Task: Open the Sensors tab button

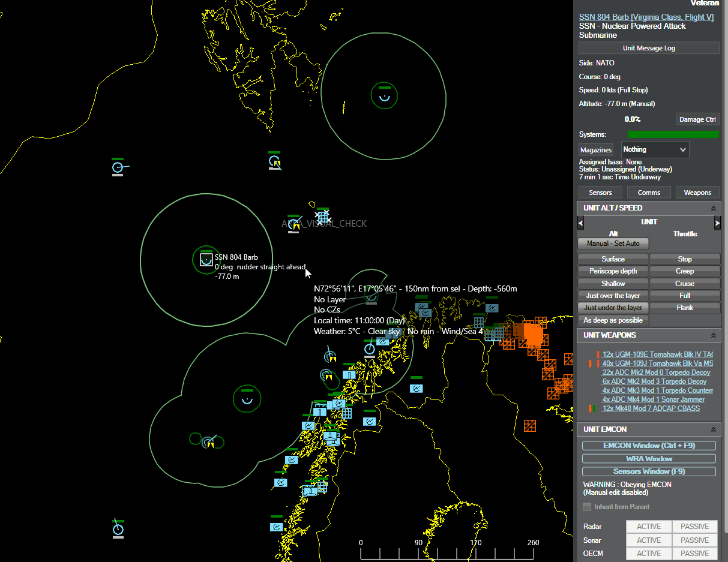Action: point(600,193)
